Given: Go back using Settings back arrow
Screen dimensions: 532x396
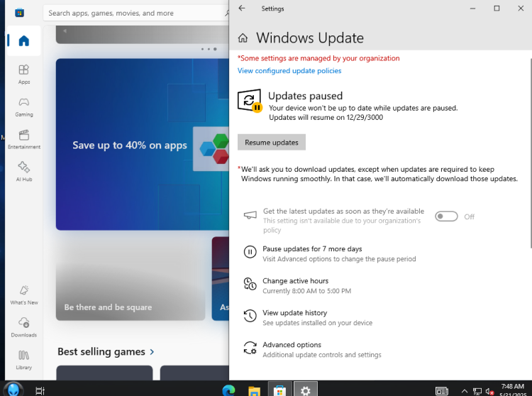Looking at the screenshot, I should [242, 8].
